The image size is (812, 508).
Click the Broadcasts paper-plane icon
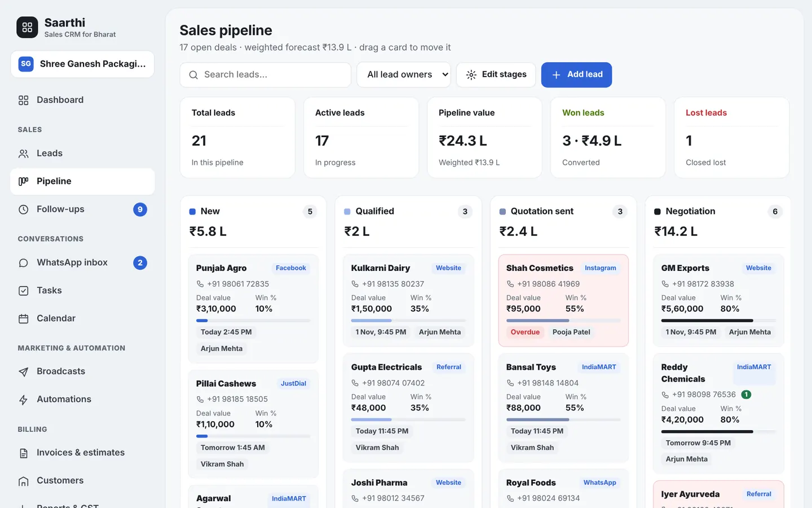pos(23,371)
